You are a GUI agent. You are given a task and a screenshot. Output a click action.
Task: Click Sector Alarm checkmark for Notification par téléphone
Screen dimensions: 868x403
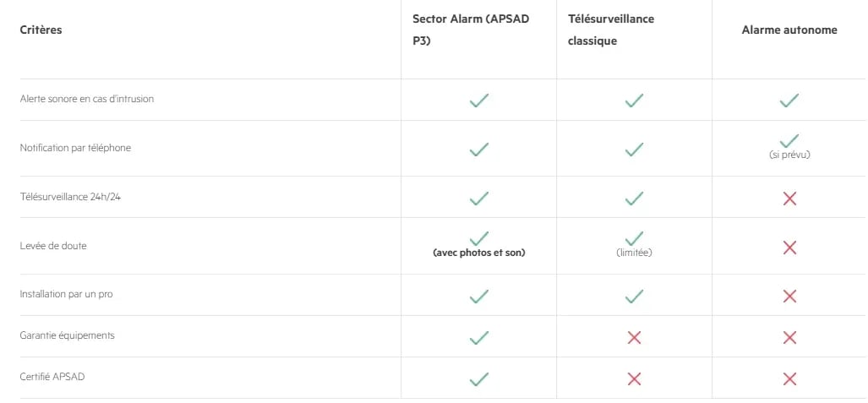(x=479, y=150)
